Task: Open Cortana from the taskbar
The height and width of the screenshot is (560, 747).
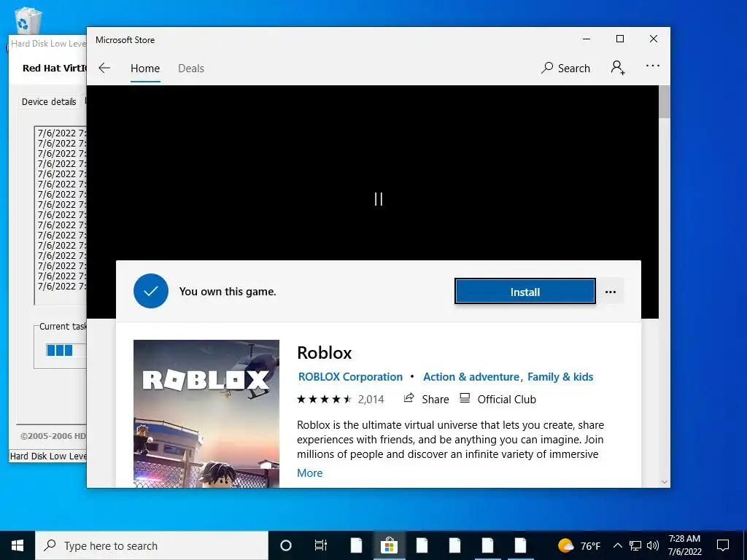Action: tap(286, 545)
